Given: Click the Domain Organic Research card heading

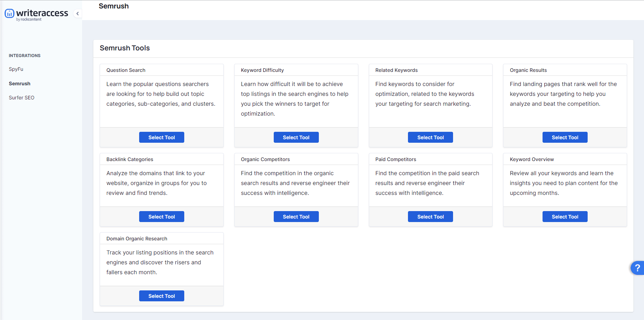Looking at the screenshot, I should [137, 239].
